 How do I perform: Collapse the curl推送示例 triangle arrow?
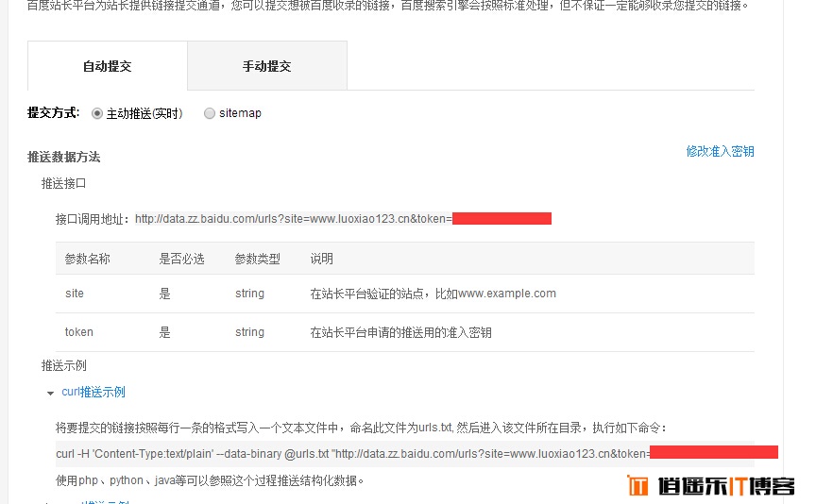50,394
